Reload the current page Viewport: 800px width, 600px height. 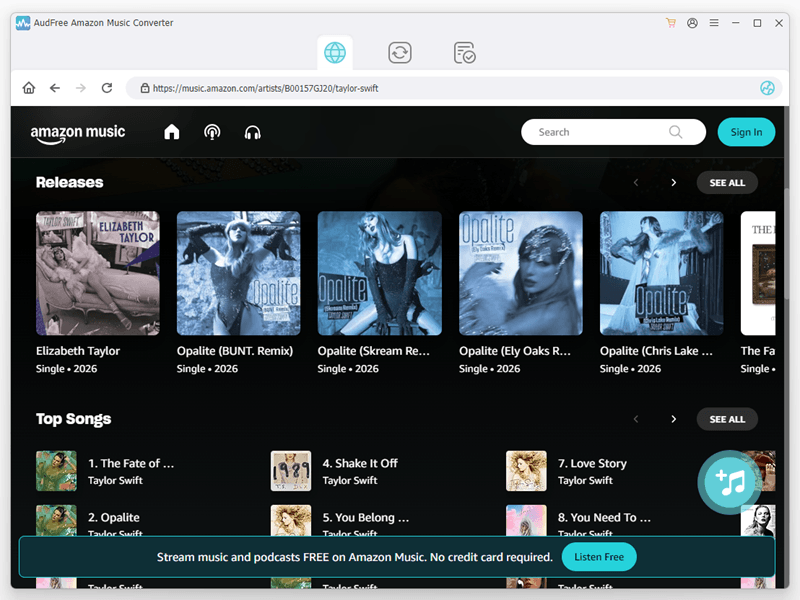[x=107, y=88]
